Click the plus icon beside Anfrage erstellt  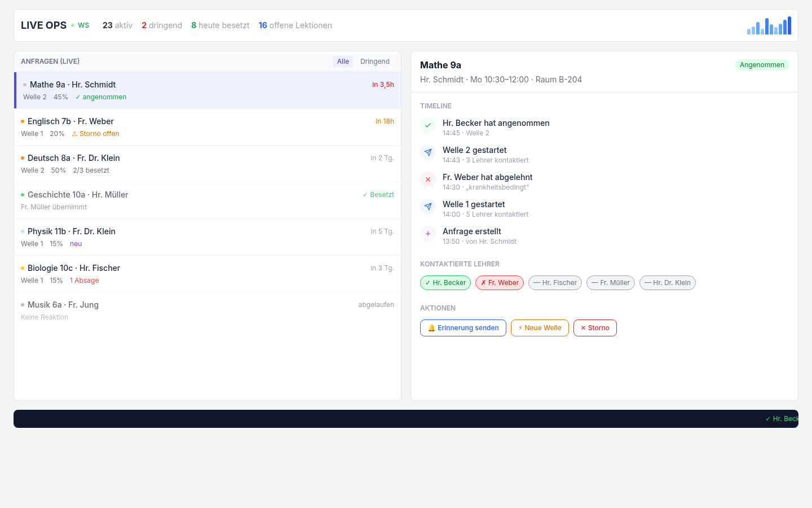(x=428, y=234)
